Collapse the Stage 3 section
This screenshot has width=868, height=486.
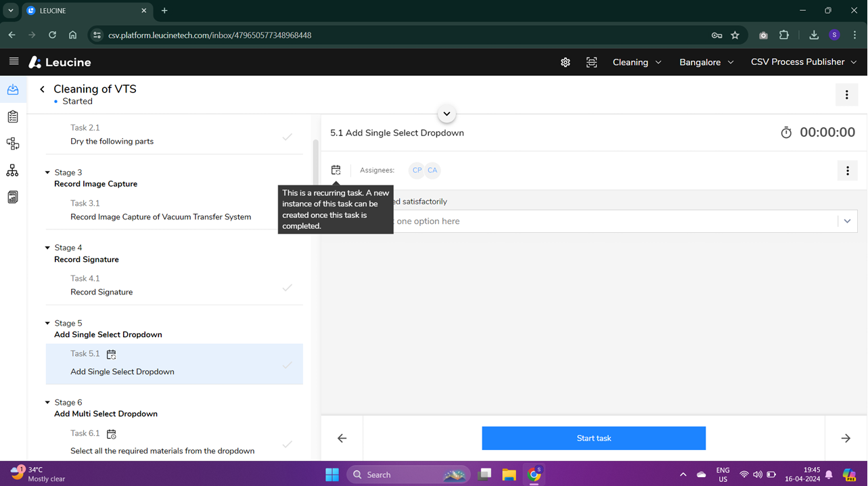[x=47, y=173]
